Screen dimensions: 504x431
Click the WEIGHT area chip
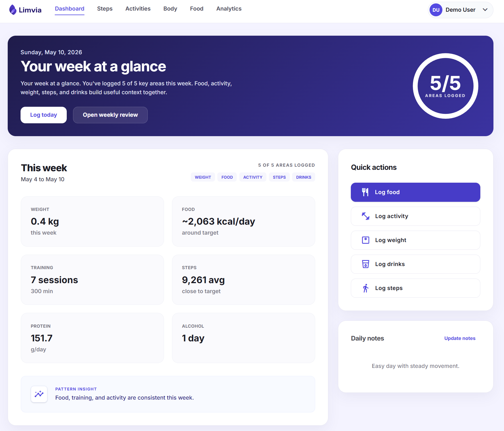203,177
